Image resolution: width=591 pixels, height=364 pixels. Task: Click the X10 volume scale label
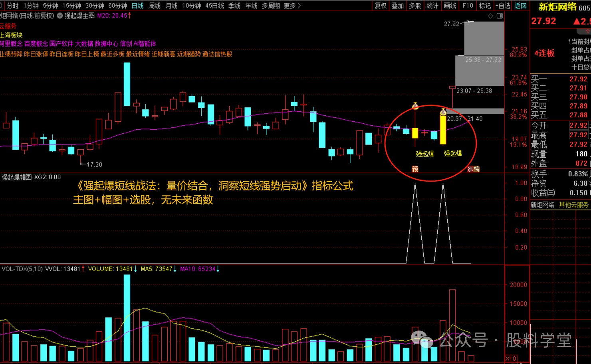point(511,358)
